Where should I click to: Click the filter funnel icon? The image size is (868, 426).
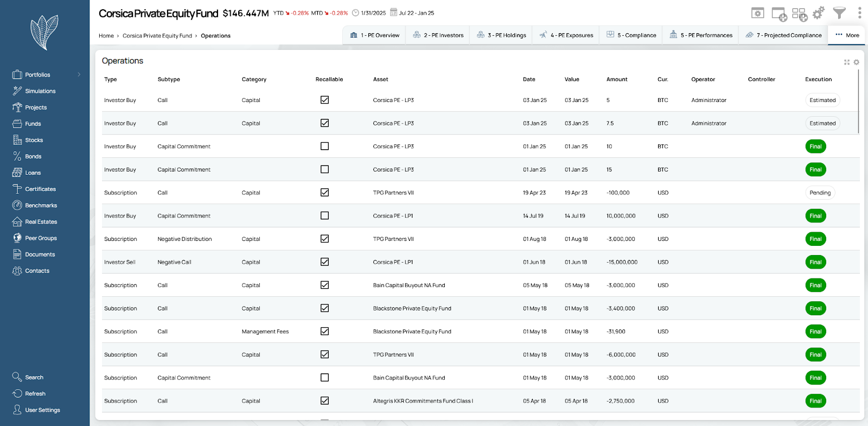[839, 13]
